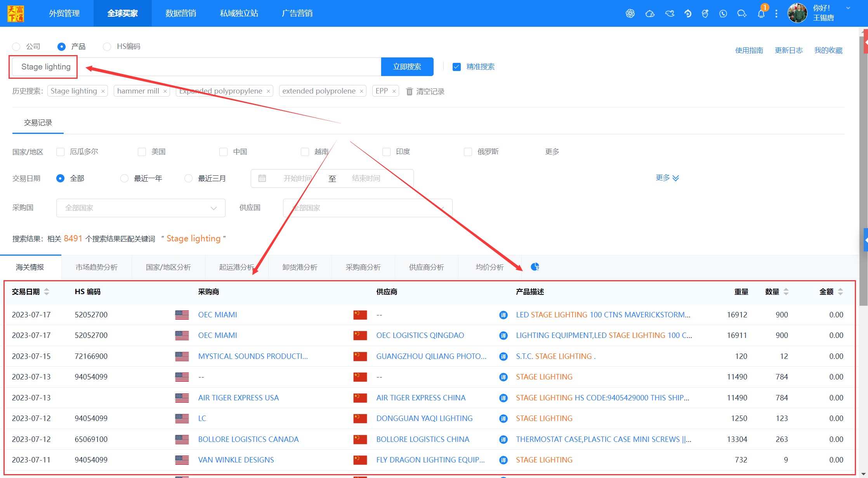This screenshot has width=868, height=478.
Task: Open buyer MYSTICAL SOUNDS PRODUCTI... link
Action: (x=253, y=356)
